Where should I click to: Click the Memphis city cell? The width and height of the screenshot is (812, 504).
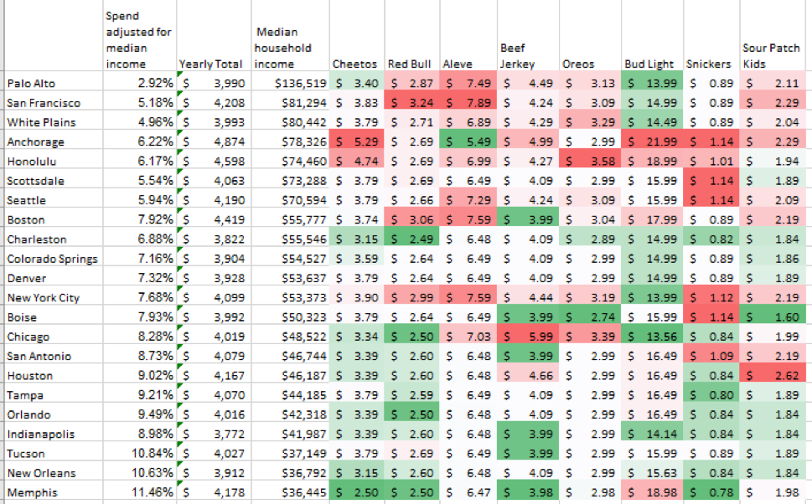tap(54, 492)
